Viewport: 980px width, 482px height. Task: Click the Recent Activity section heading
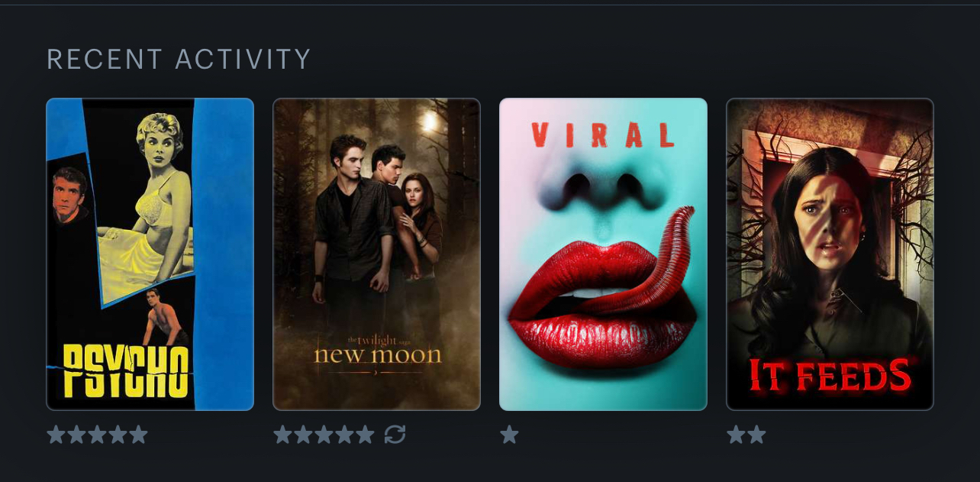[x=179, y=60]
